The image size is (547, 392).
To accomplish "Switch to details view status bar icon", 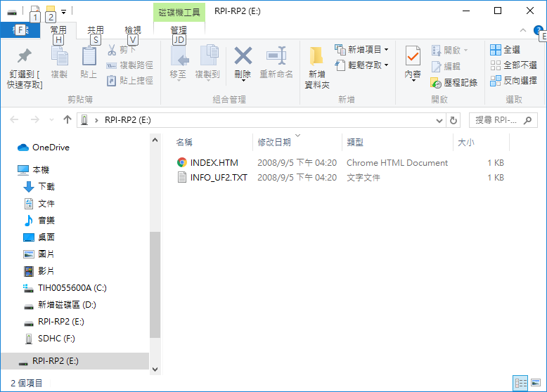I will pos(520,384).
